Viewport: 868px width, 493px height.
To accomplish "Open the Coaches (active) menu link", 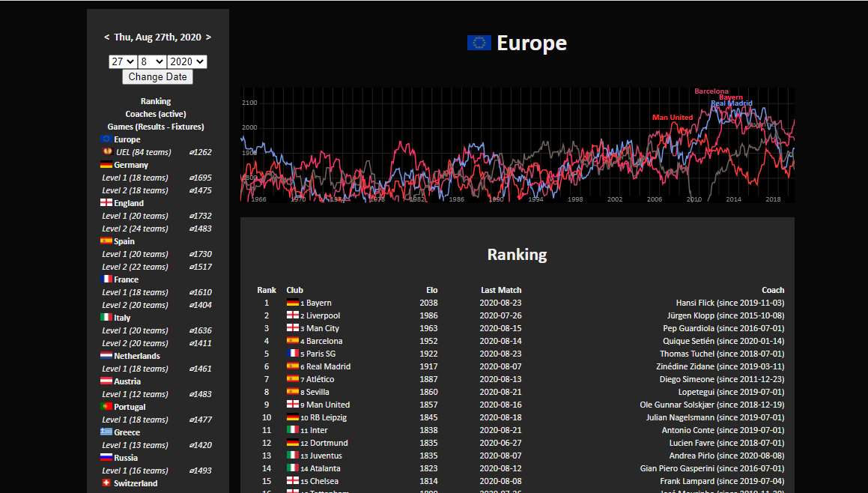I will (156, 114).
